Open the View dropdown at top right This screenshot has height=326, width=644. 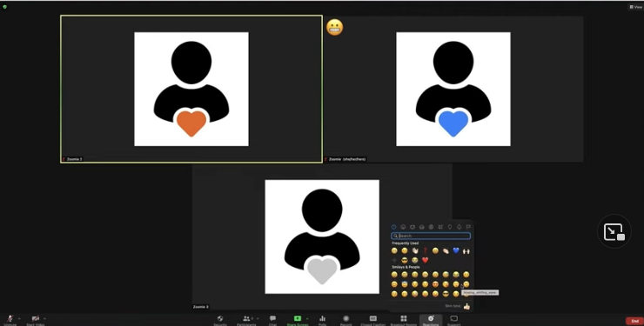coord(635,7)
